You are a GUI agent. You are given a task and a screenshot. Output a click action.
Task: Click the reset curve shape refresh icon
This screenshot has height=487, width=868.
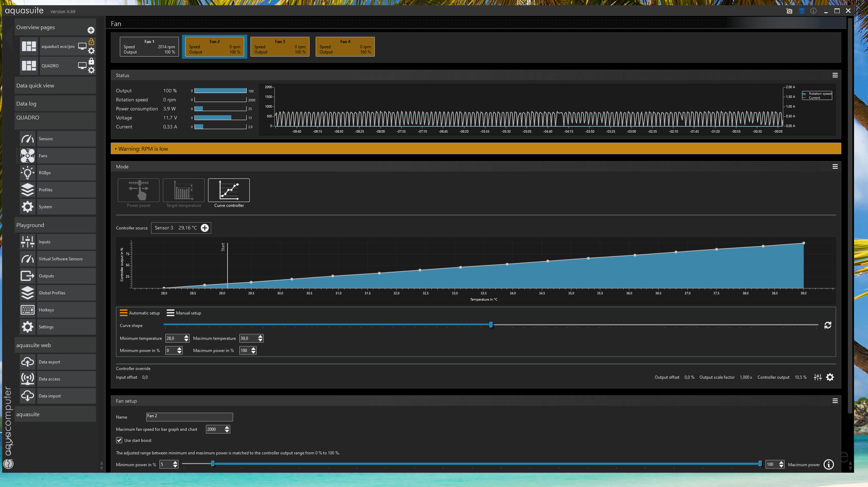pos(828,325)
